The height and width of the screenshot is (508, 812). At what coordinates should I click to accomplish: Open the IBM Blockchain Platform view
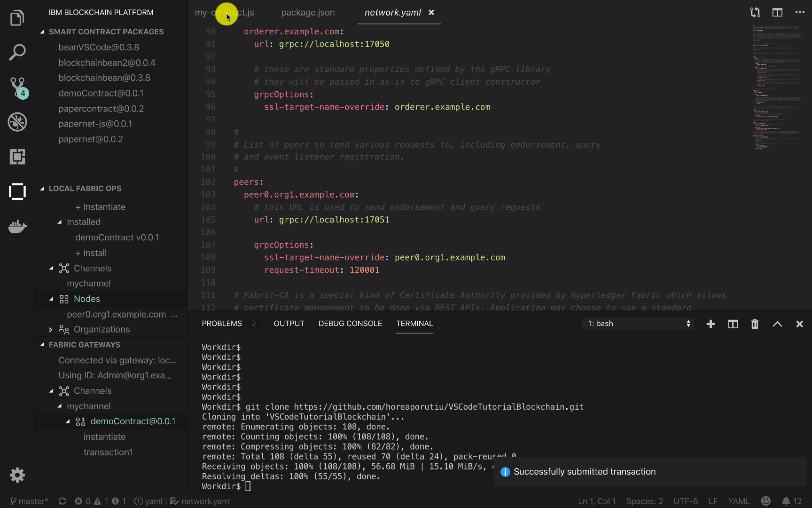pyautogui.click(x=17, y=191)
